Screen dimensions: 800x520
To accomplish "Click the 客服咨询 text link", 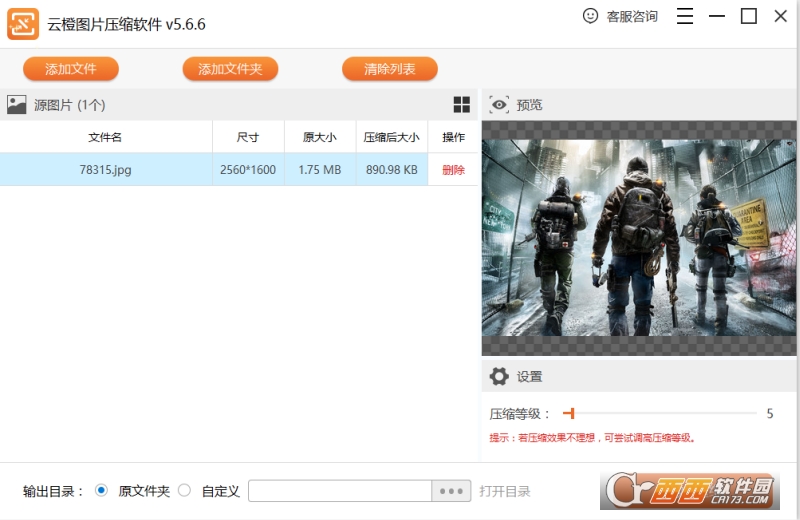I will point(632,16).
